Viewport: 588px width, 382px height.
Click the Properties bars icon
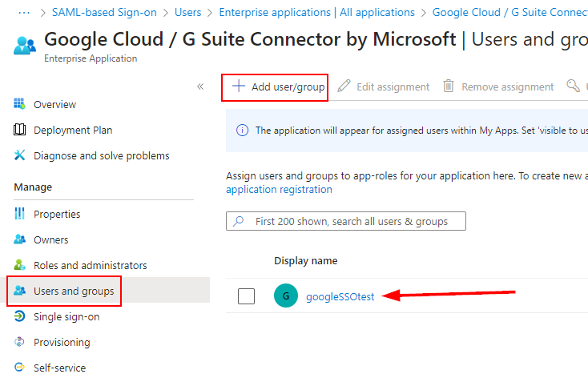[20, 214]
